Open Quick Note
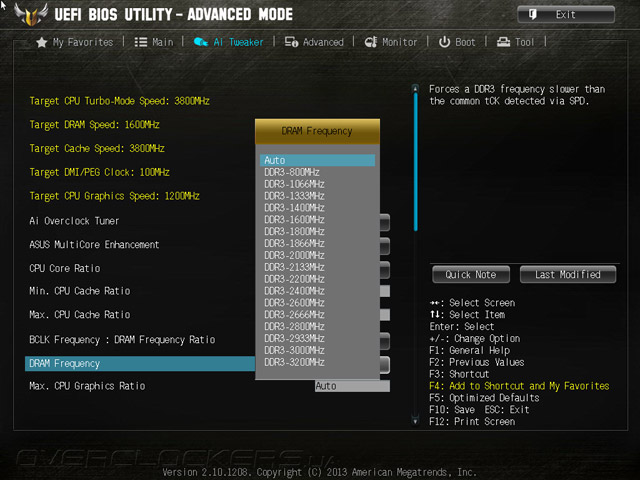 click(x=471, y=275)
